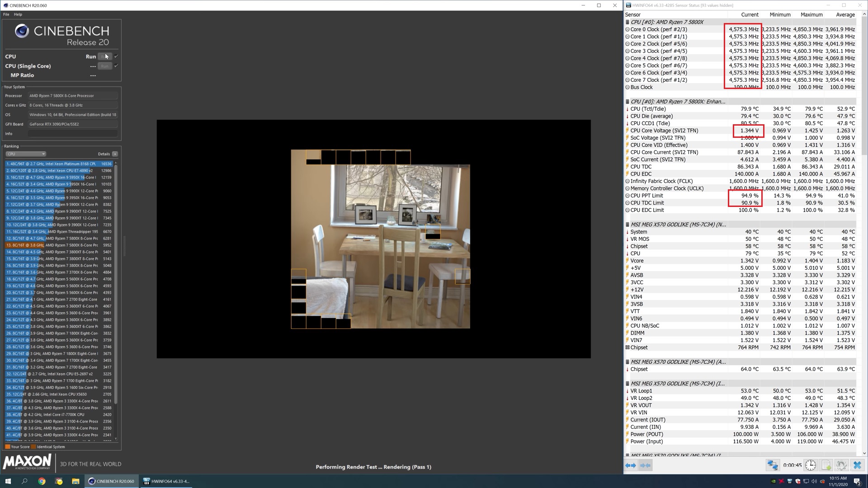Open Cinebench Help menu
This screenshot has width=868, height=488.
click(18, 14)
